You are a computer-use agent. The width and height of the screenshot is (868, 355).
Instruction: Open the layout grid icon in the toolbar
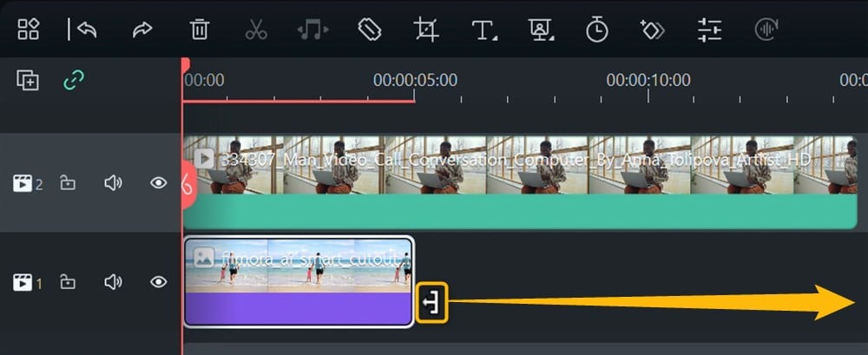[29, 30]
